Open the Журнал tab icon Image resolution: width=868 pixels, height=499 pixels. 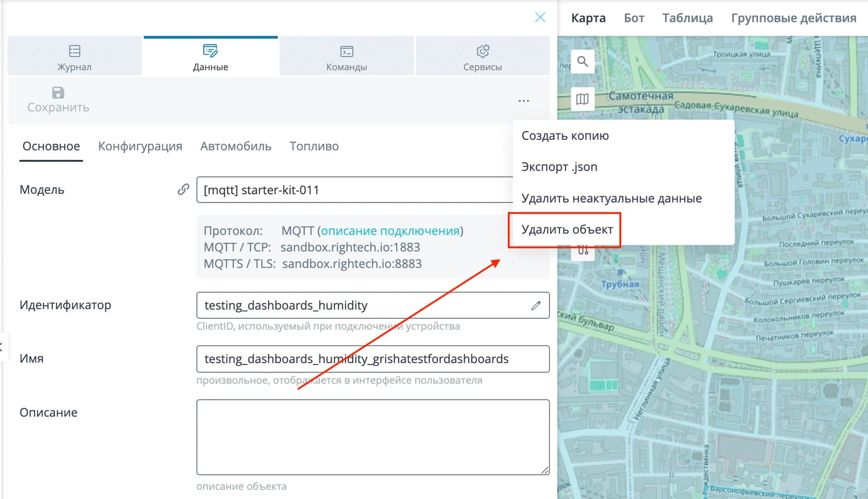tap(75, 51)
